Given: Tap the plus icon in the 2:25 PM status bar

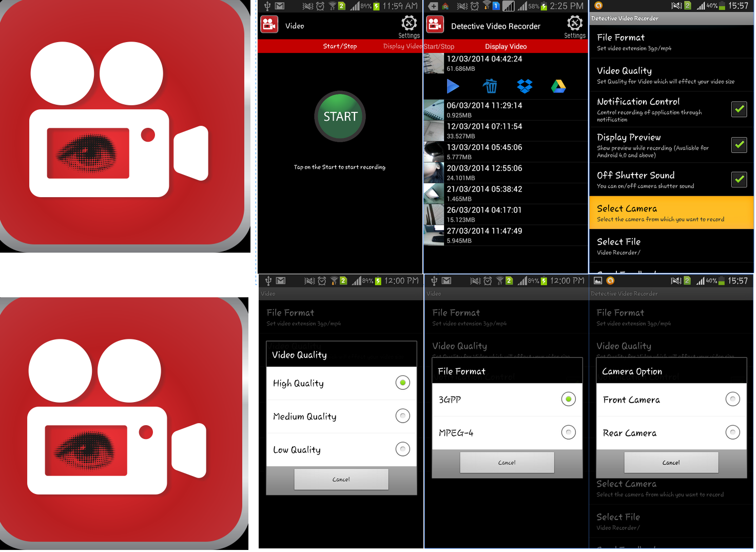Looking at the screenshot, I should 433,6.
